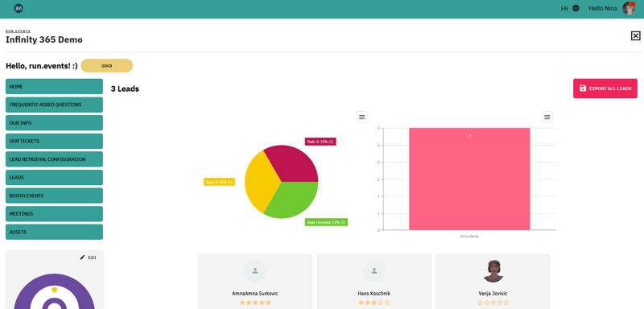This screenshot has width=644, height=309.
Task: Close the Infinity 365 Demo panel
Action: pos(635,35)
